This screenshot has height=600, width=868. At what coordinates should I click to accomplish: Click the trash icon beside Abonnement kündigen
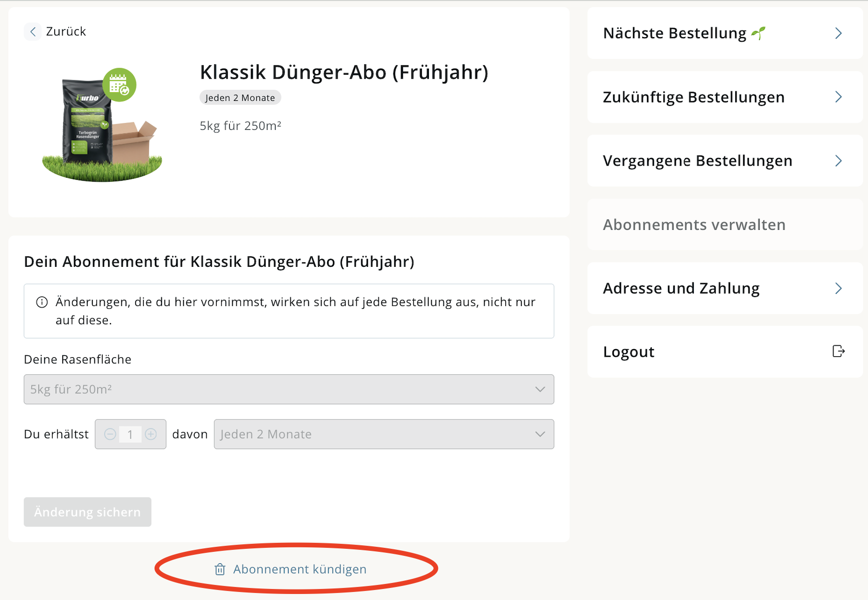(220, 569)
